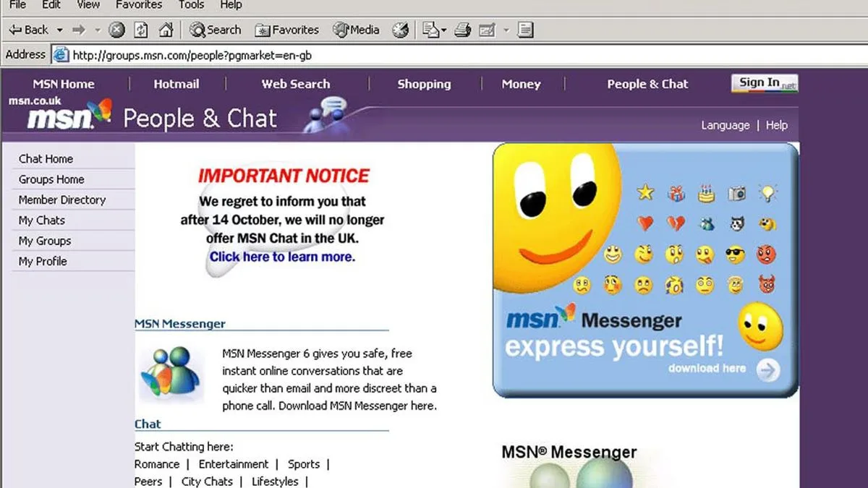Viewport: 868px width, 488px height.
Task: Open My Chats in sidebar
Action: click(42, 221)
